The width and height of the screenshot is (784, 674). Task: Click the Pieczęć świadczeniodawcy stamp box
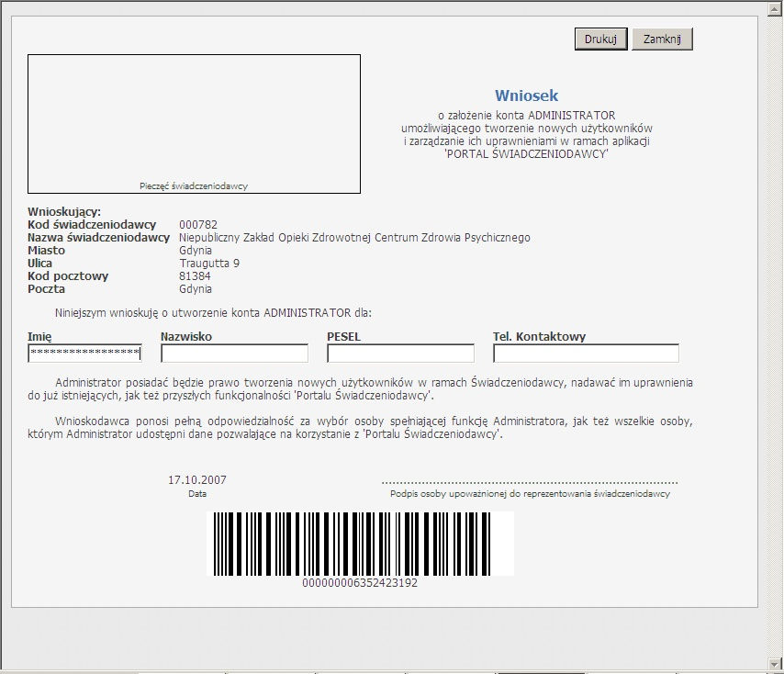point(194,124)
